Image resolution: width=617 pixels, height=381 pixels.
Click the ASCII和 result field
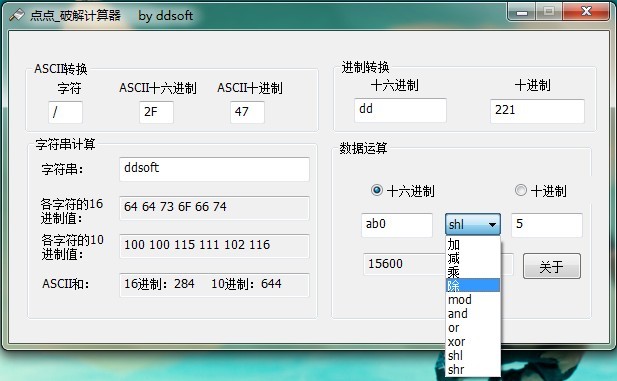tap(214, 285)
